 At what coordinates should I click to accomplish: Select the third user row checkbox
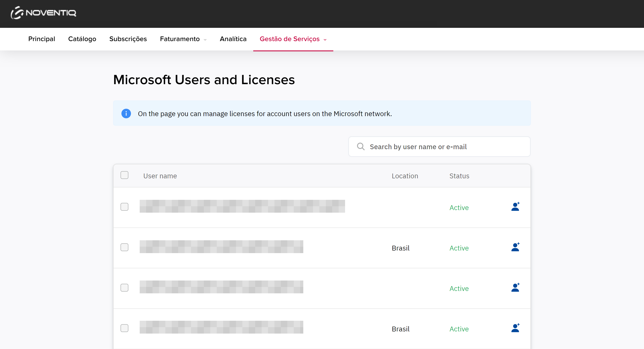pos(124,288)
